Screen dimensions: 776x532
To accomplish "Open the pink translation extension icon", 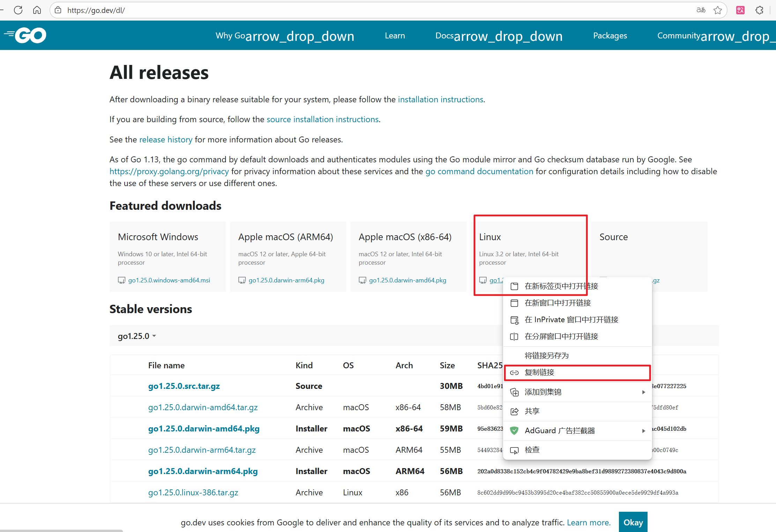I will (x=740, y=10).
